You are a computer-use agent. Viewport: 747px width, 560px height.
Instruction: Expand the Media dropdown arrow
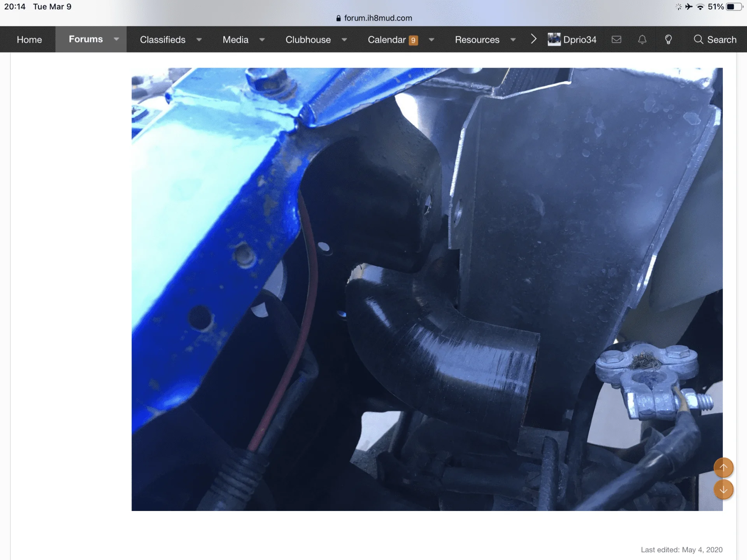click(x=262, y=40)
